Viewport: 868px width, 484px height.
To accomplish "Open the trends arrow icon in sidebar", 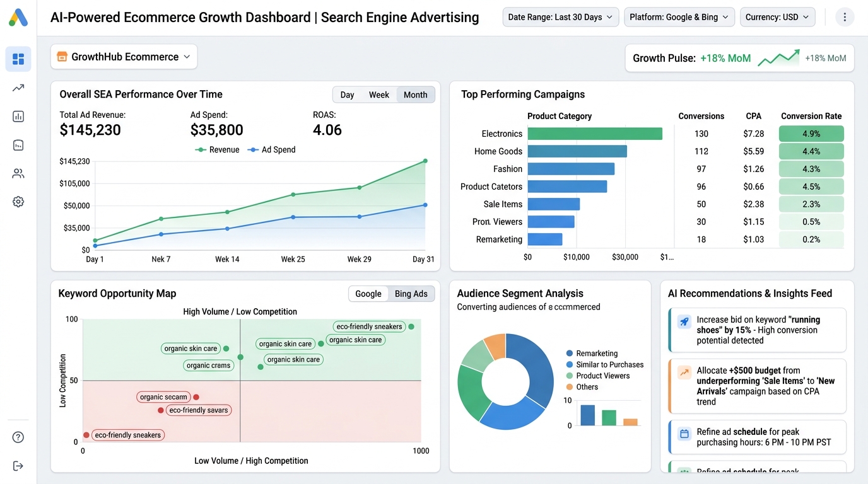I will (18, 88).
